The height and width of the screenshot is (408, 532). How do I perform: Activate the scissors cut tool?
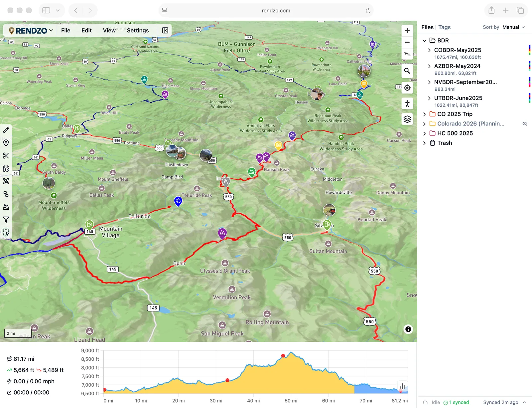pyautogui.click(x=6, y=155)
